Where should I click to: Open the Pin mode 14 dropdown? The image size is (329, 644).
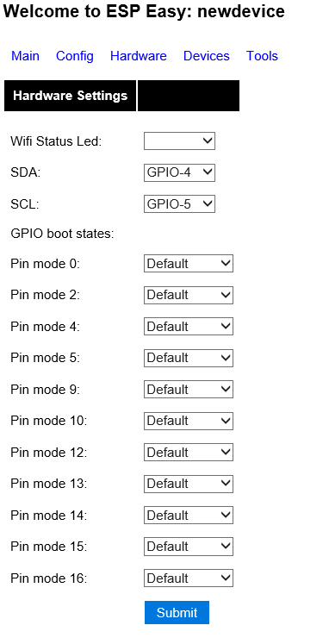pyautogui.click(x=189, y=515)
